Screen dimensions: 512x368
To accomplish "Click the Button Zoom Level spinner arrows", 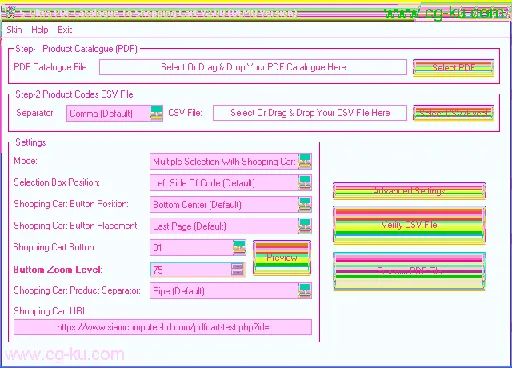I will 237,269.
